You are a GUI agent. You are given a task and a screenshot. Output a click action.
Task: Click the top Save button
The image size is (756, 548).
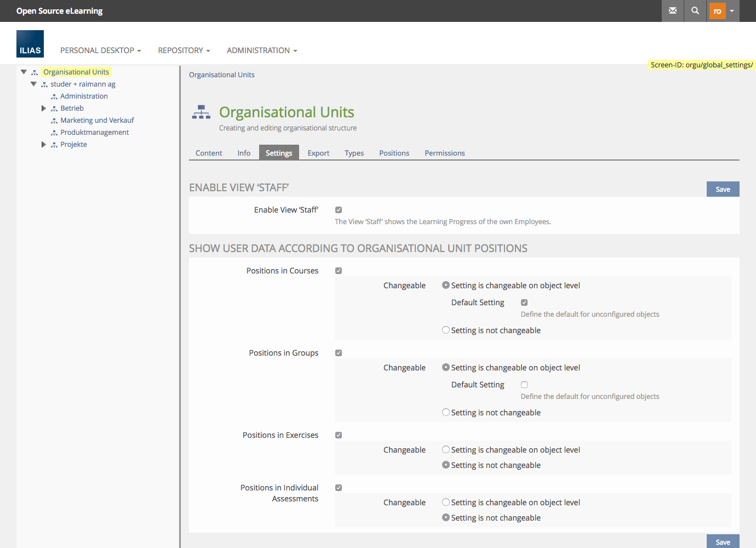pos(723,189)
